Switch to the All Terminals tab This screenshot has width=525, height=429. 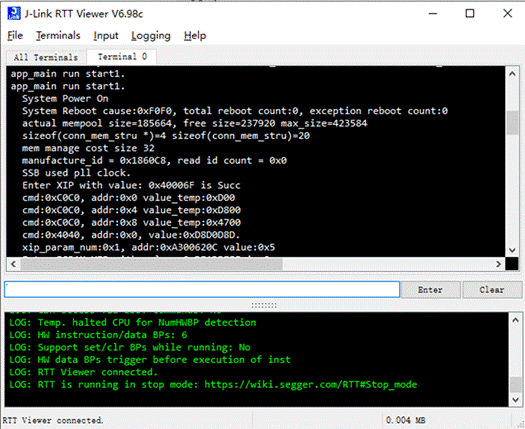pos(46,57)
